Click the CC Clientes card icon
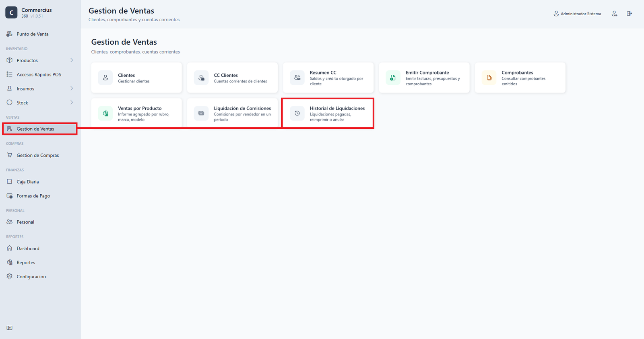The width and height of the screenshot is (644, 339). (x=201, y=78)
